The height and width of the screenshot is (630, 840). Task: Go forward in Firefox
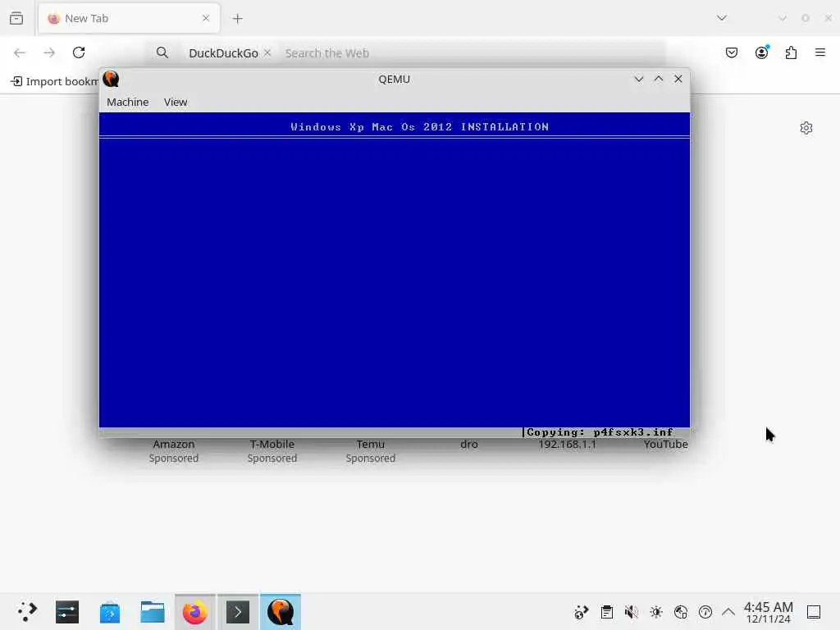[49, 52]
